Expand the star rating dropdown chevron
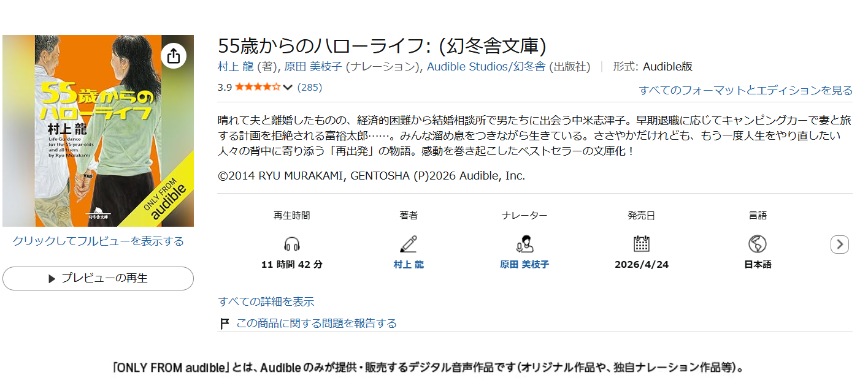868x383 pixels. (x=288, y=87)
